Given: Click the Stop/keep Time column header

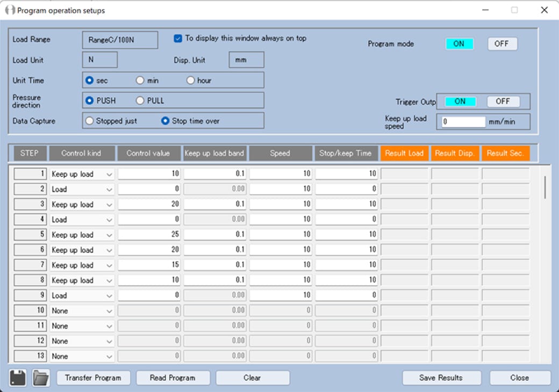Looking at the screenshot, I should tap(346, 154).
